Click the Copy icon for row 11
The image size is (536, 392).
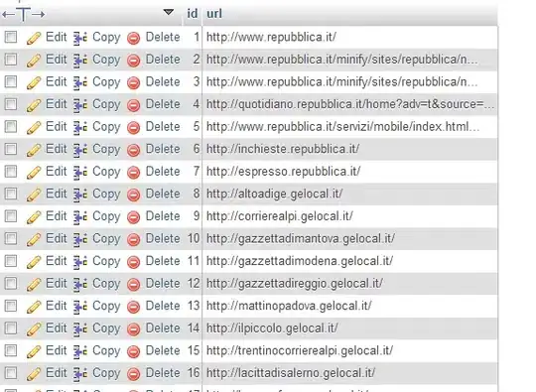tap(80, 262)
